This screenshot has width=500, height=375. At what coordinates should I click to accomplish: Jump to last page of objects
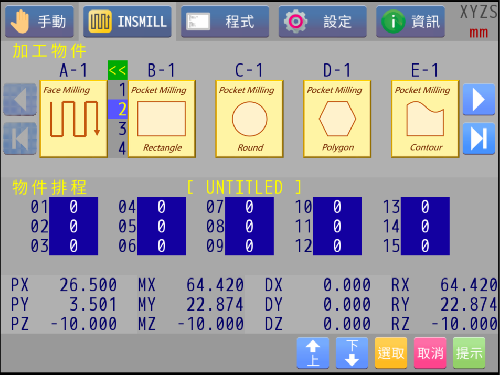click(479, 138)
